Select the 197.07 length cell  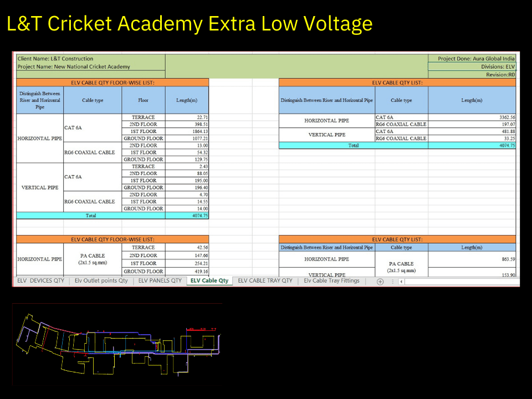472,124
